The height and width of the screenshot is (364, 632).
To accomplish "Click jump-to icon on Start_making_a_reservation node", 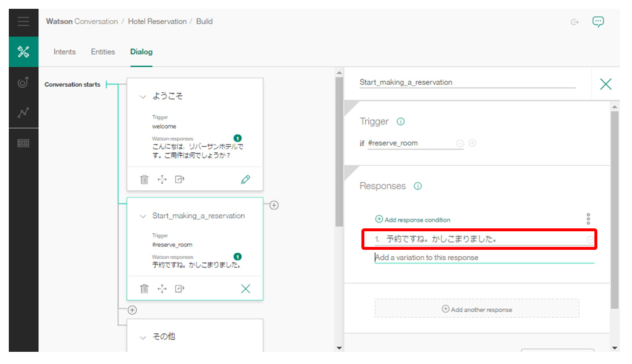I will [x=180, y=289].
